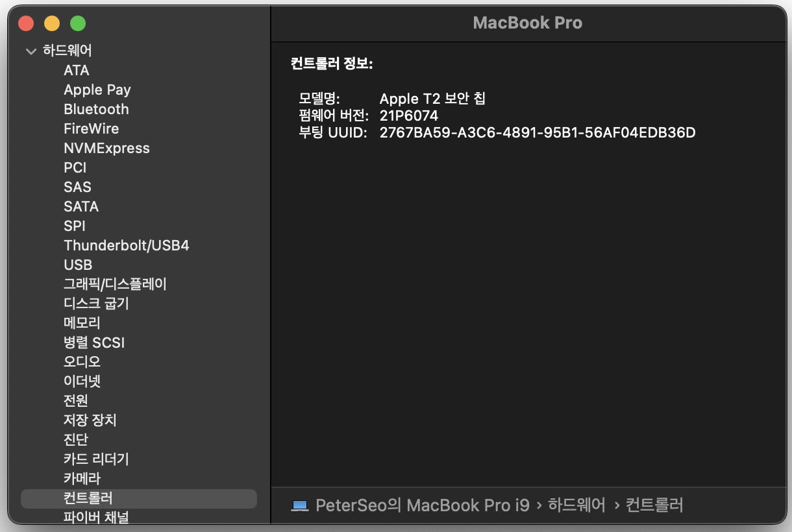This screenshot has height=532, width=792.
Task: Open the 파이버 채널 entry
Action: [96, 518]
